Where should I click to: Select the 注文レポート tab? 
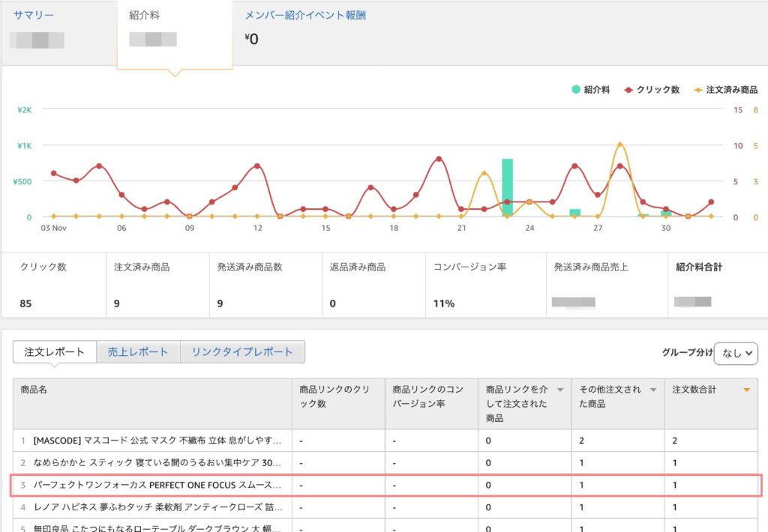click(x=54, y=351)
